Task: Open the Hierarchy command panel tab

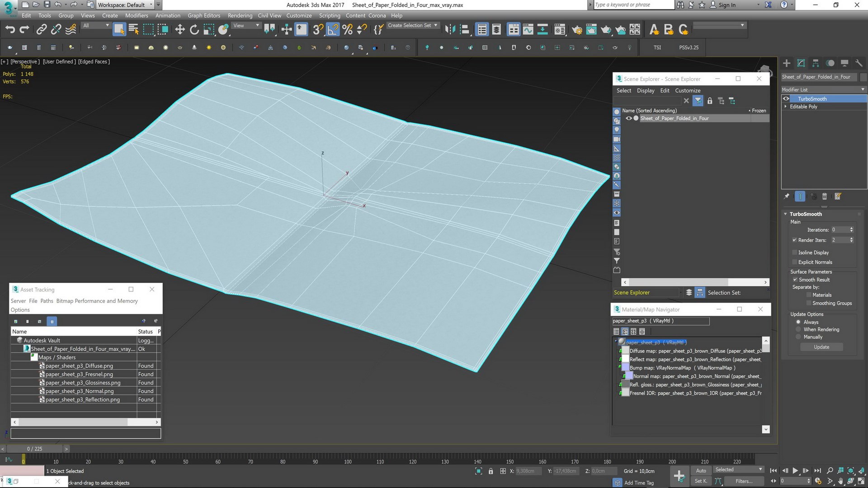Action: [x=816, y=63]
